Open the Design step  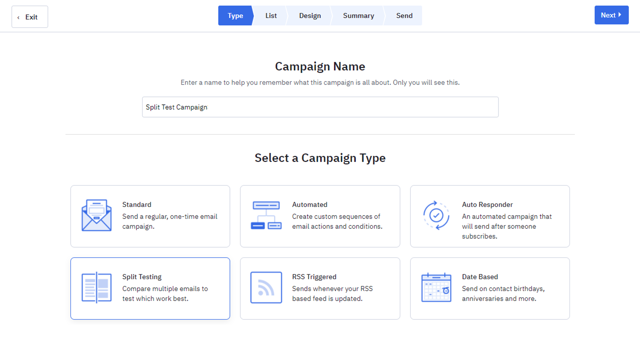point(310,15)
